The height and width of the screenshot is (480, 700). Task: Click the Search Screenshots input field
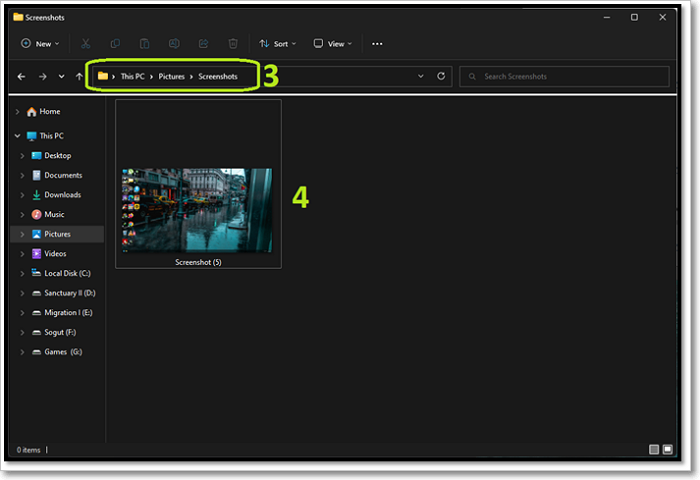pos(565,76)
